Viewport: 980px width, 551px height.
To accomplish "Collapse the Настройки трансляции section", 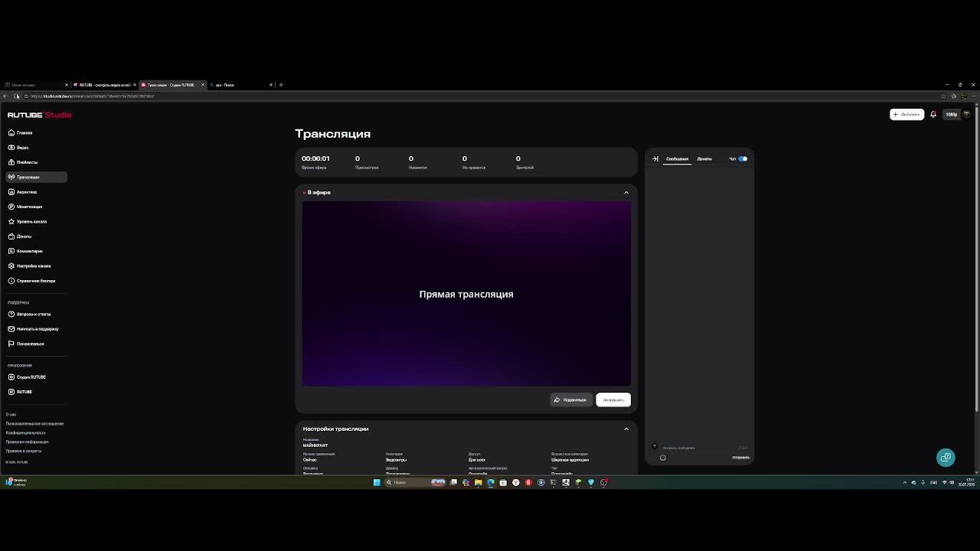I will (x=626, y=429).
